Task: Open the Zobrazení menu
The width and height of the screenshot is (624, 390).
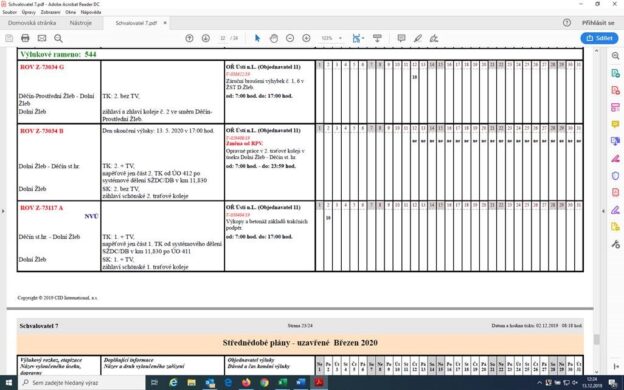Action: tap(51, 12)
